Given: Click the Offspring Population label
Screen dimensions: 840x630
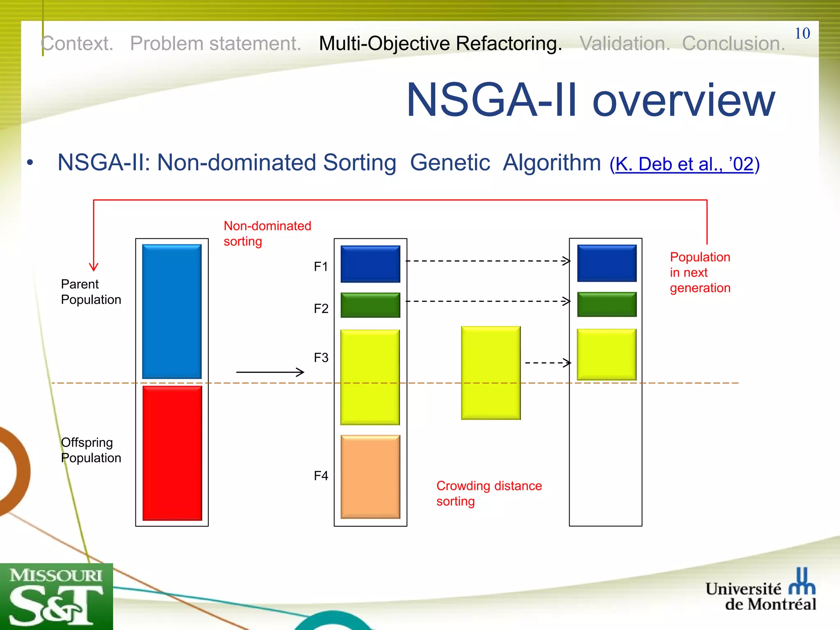Looking at the screenshot, I should 91,450.
